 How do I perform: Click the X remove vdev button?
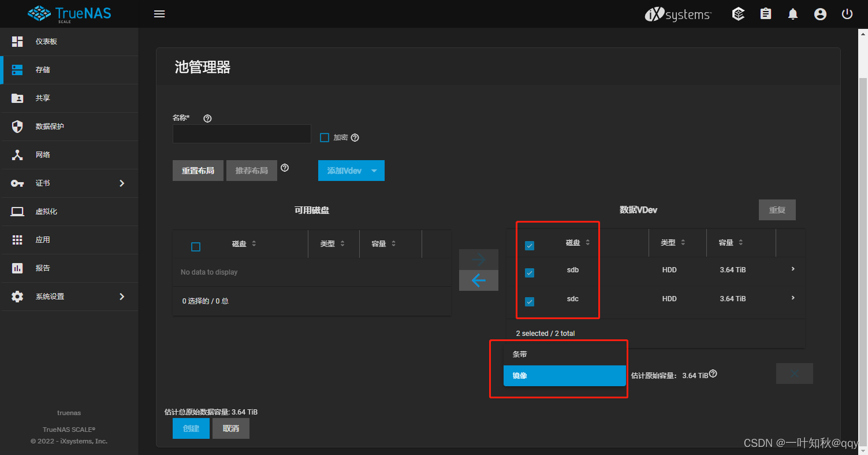pyautogui.click(x=795, y=373)
